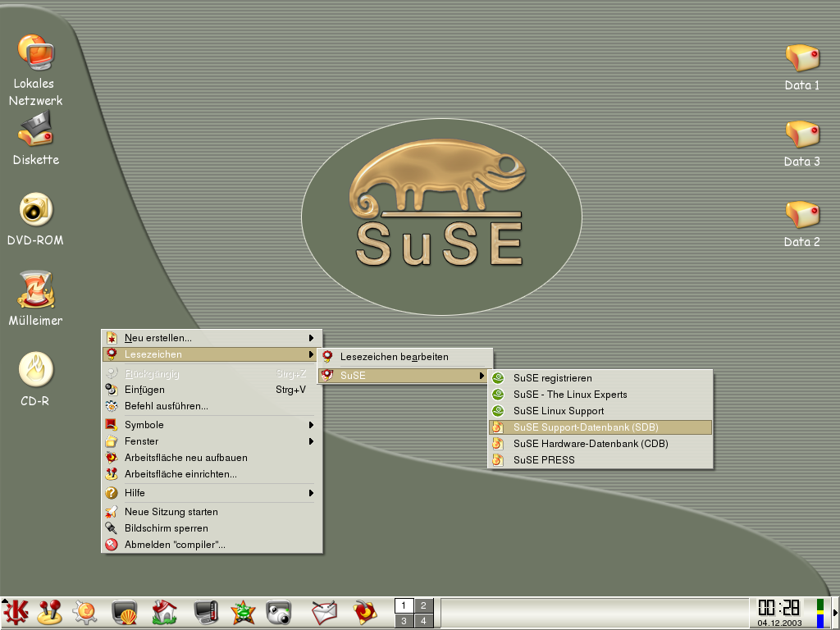840x630 pixels.
Task: Open the SuSE PRESS bookmark
Action: click(600, 460)
